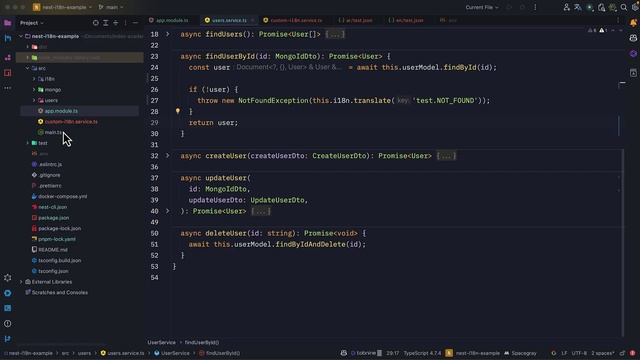Screen dimensions: 640x360
Task: Open the Commit tool window icon
Action: click(8, 38)
